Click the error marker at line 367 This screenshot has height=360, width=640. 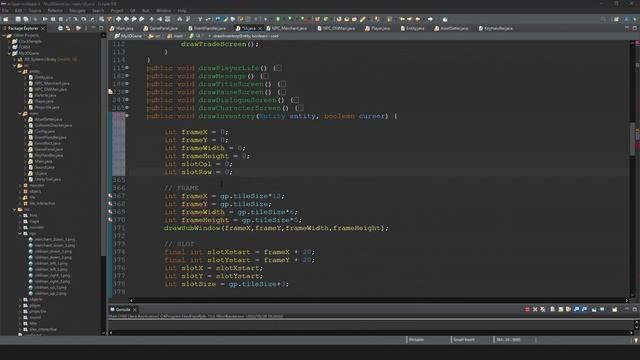click(x=110, y=196)
